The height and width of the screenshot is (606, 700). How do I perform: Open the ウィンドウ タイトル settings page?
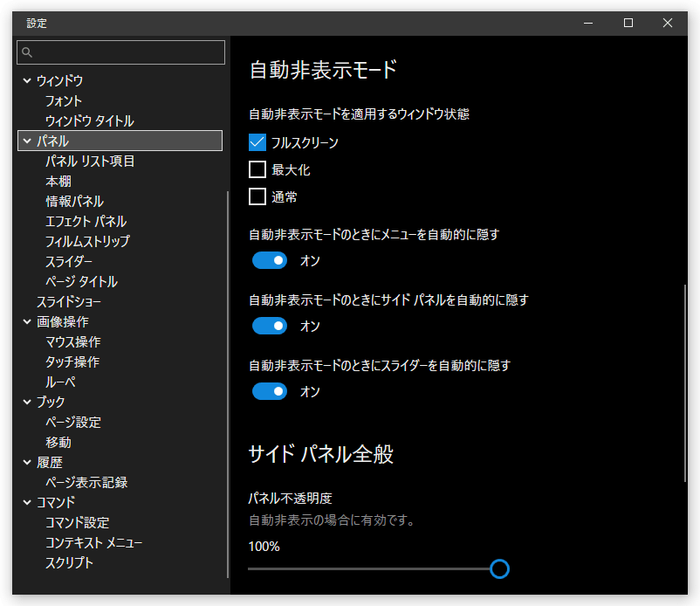(x=89, y=121)
